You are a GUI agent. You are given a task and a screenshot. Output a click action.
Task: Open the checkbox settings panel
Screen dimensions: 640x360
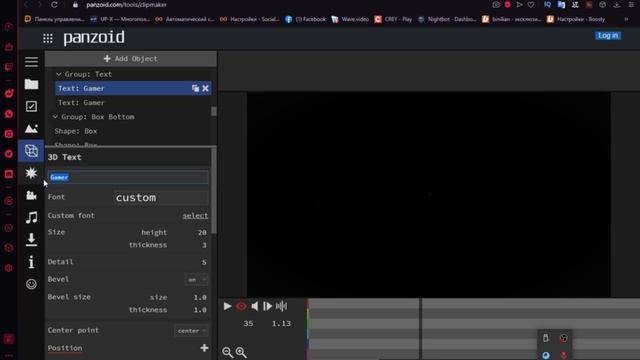coord(31,106)
